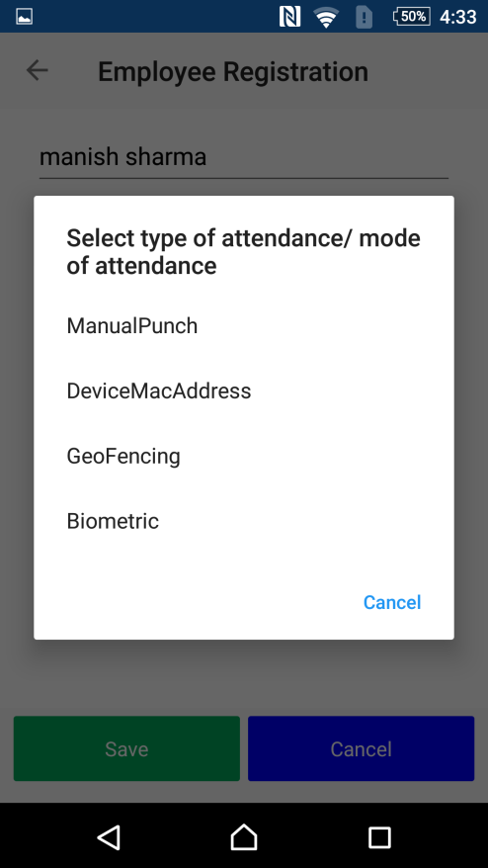Choose DeviceMacAddress option
Screen dimensions: 488x868
[x=243, y=391]
